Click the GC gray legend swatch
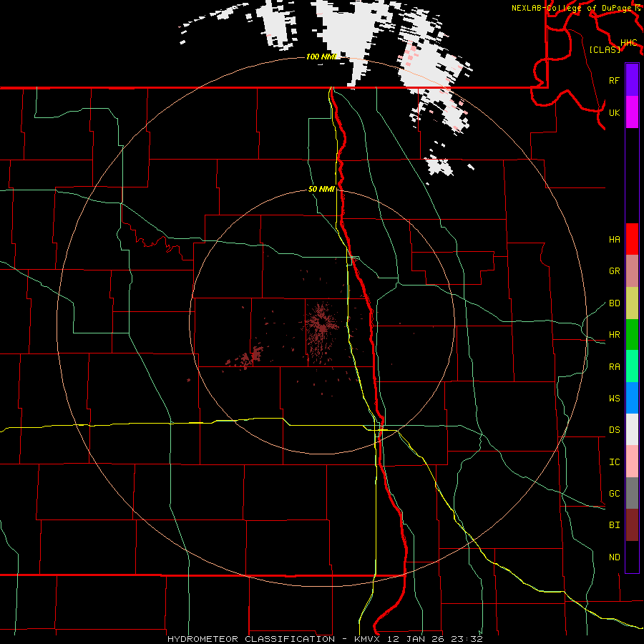Screen dimensions: 644x644 [632, 493]
